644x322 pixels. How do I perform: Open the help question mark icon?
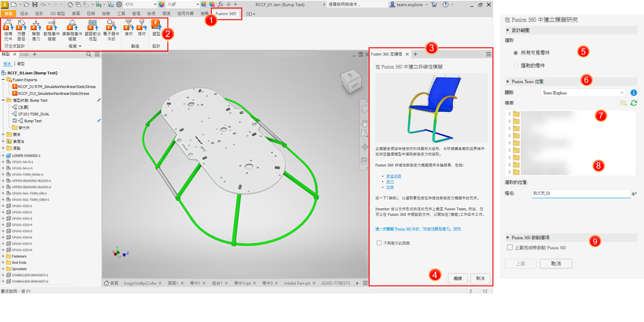click(446, 4)
